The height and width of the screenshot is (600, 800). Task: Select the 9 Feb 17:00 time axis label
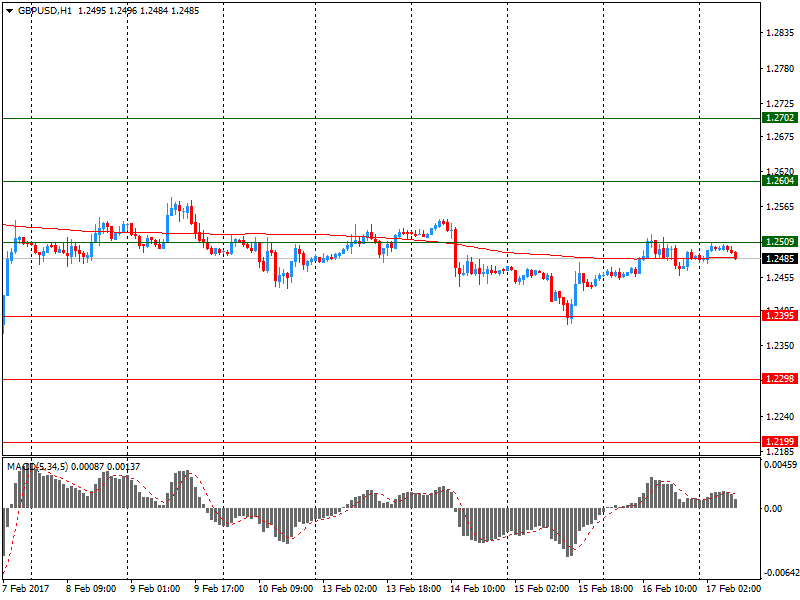point(219,589)
